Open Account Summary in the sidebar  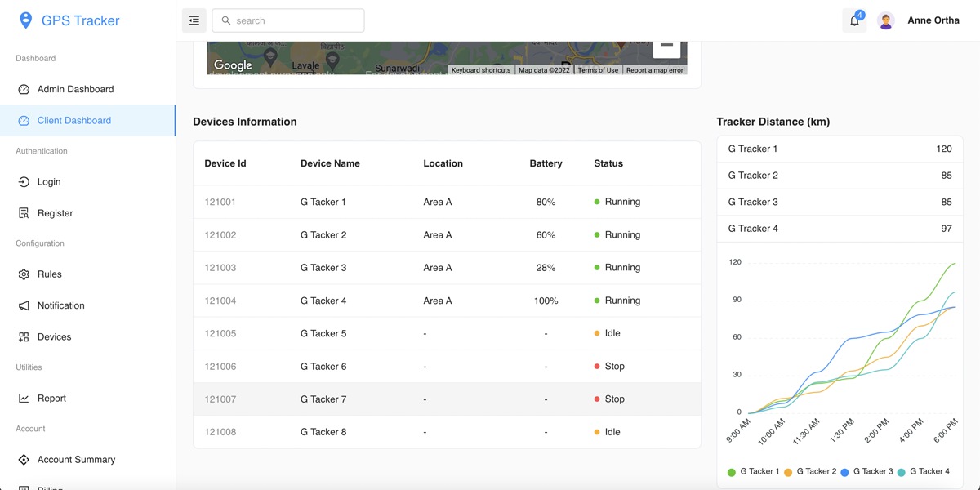coord(87,460)
